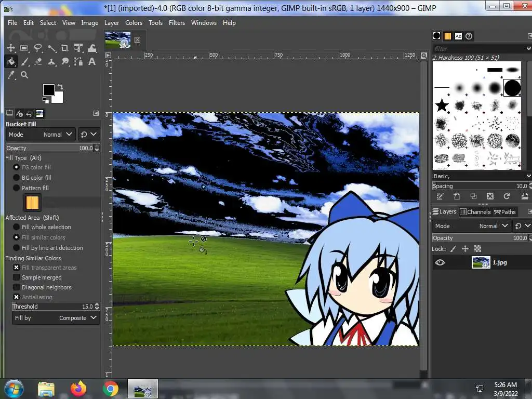Open the Layer menu

[x=112, y=23]
